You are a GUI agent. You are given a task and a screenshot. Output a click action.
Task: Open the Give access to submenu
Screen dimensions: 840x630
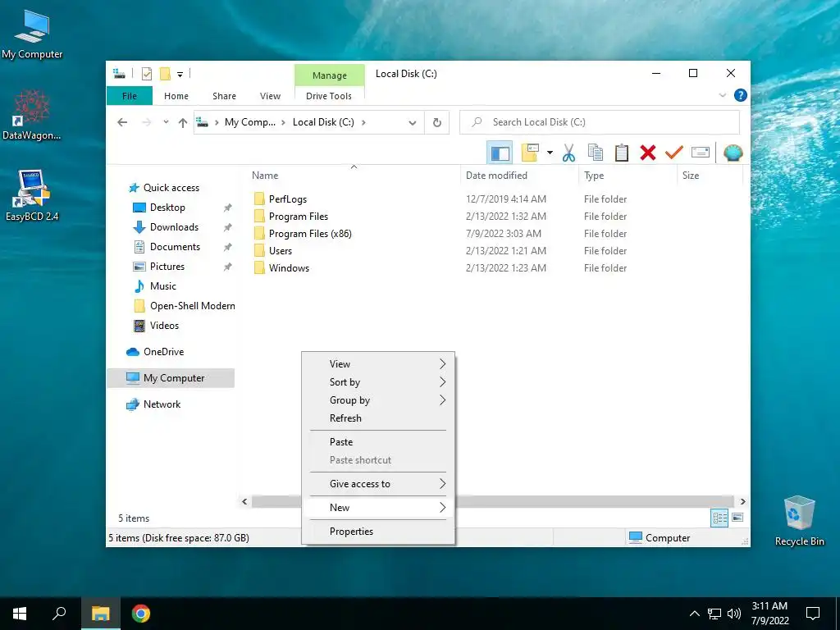[378, 484]
